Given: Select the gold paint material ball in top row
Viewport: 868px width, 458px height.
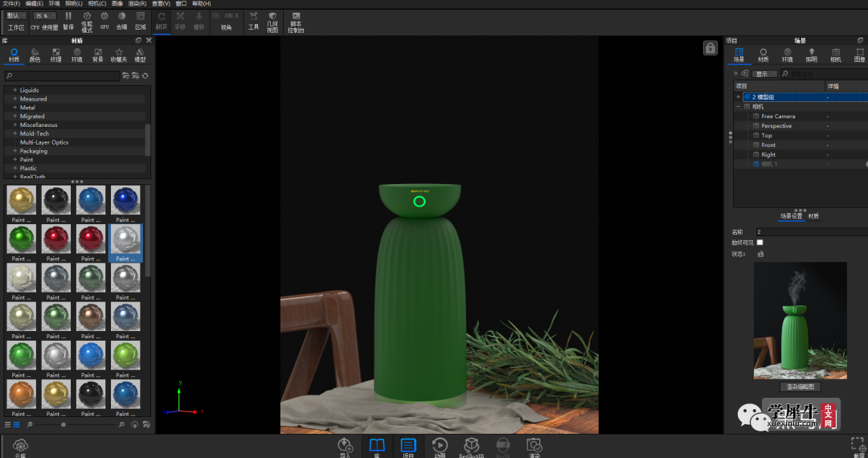Looking at the screenshot, I should [x=22, y=200].
